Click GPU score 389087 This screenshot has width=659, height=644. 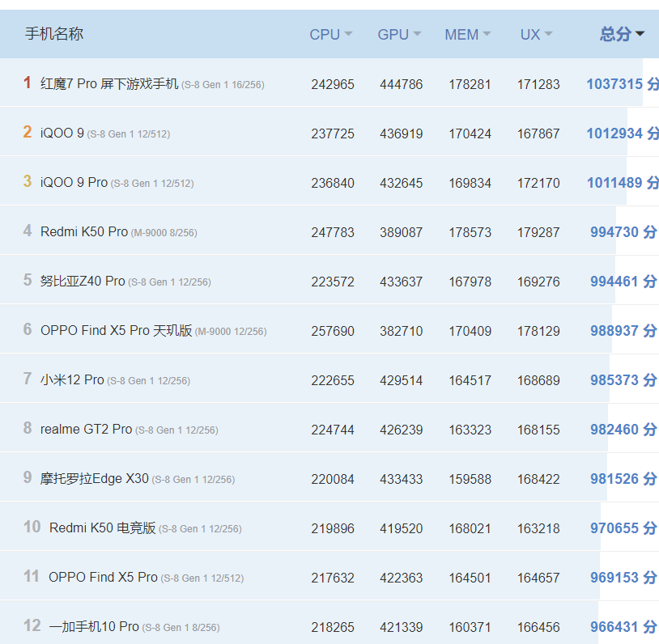pyautogui.click(x=401, y=233)
